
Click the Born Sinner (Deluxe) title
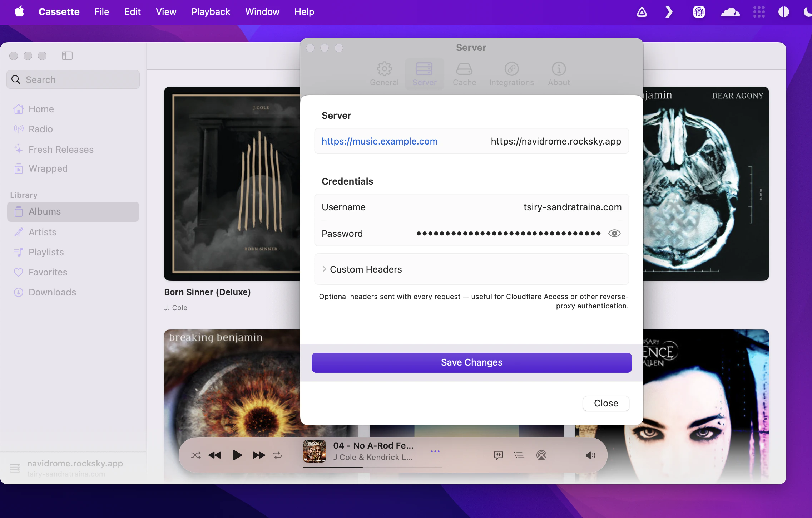(207, 292)
